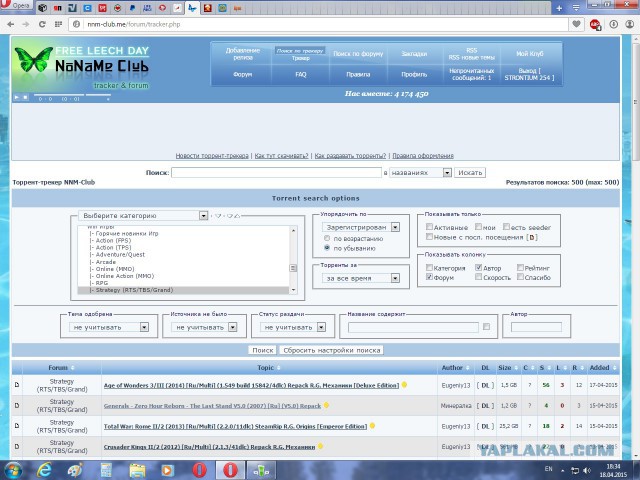Click the file icon of Total War Rome row
The height and width of the screenshot is (480, 640).
17,426
